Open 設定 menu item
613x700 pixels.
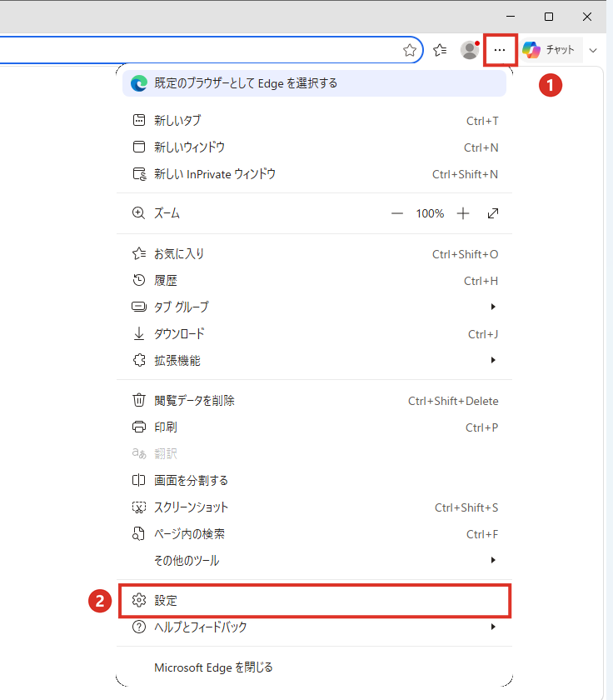(x=315, y=601)
